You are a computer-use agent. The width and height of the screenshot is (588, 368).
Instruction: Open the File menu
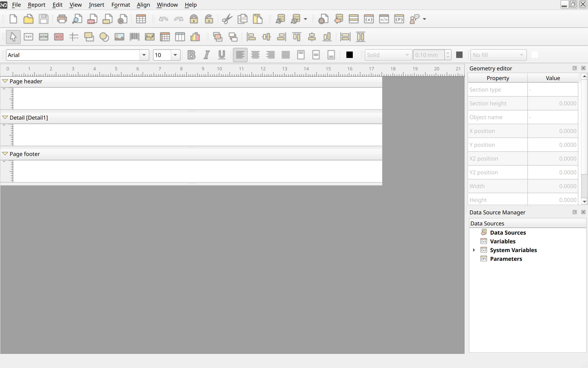point(16,5)
